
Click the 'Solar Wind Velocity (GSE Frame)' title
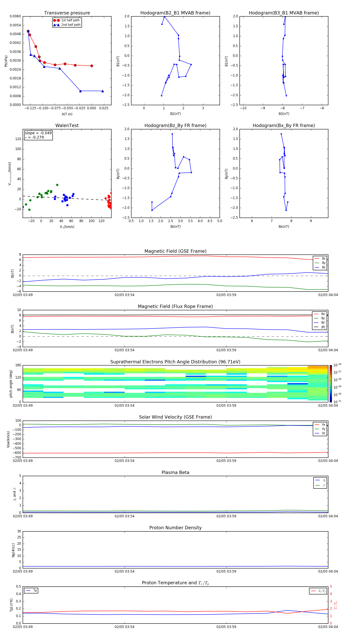(175, 417)
